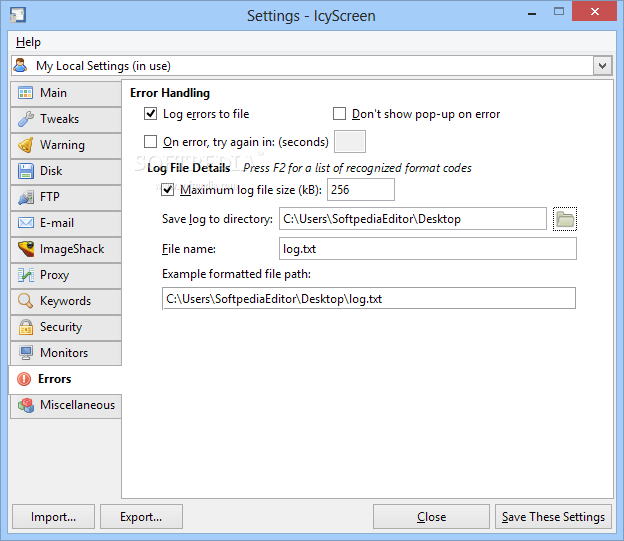Click the Proxy chart icon
Screen dimensions: 624x541
click(x=25, y=275)
